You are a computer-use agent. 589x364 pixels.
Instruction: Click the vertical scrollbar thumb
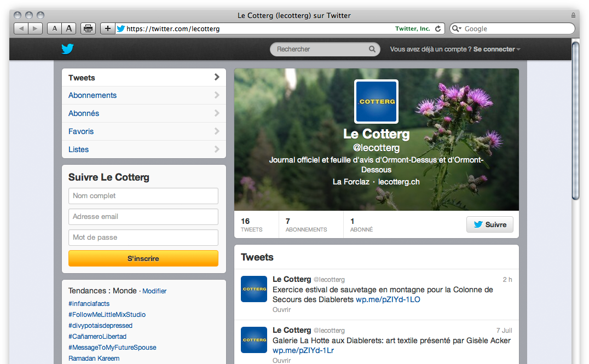tap(575, 121)
